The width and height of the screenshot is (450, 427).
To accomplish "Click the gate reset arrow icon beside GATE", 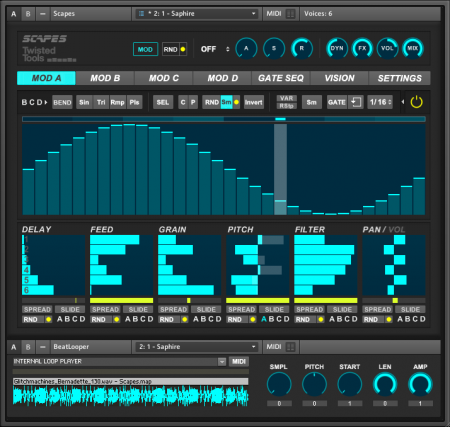I will click(356, 102).
